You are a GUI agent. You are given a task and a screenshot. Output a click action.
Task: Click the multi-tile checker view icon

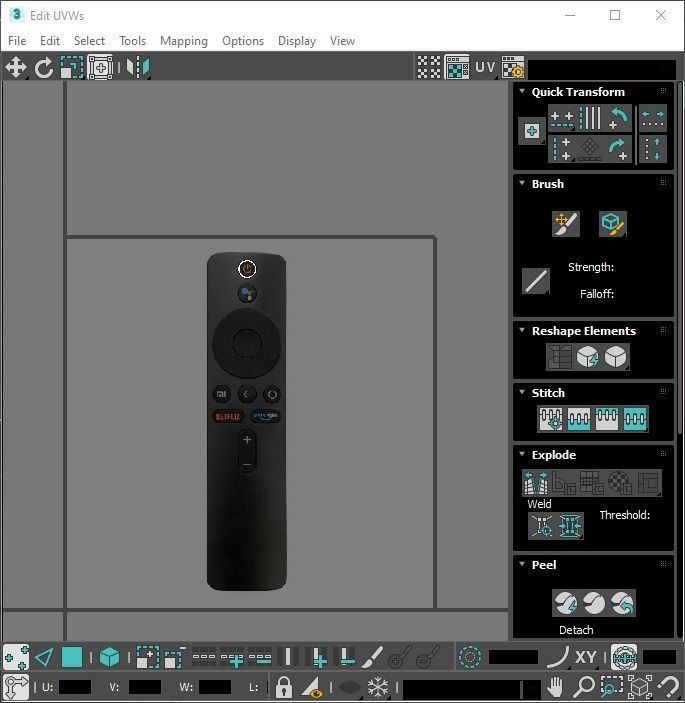click(x=429, y=67)
